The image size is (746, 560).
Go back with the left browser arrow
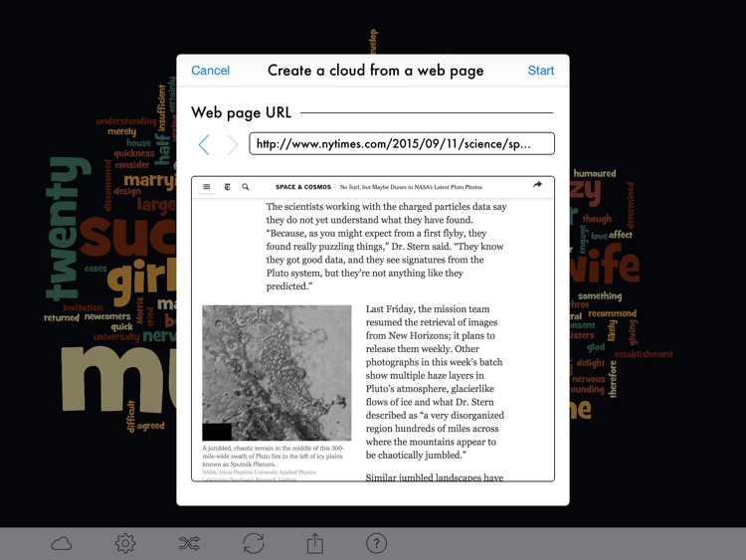coord(204,144)
